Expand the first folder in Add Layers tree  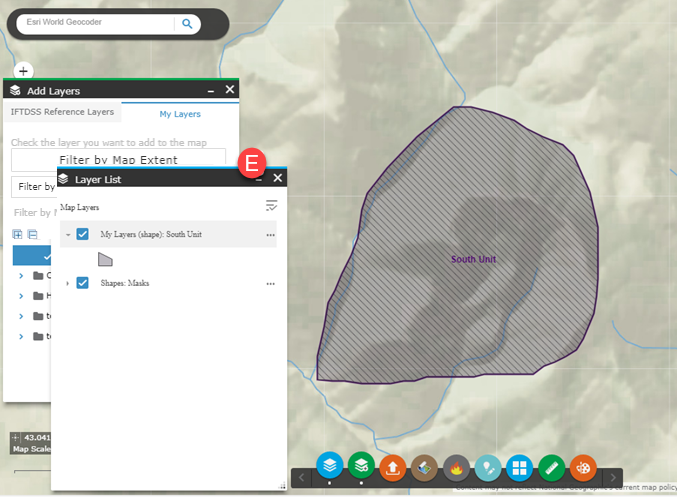pos(21,276)
